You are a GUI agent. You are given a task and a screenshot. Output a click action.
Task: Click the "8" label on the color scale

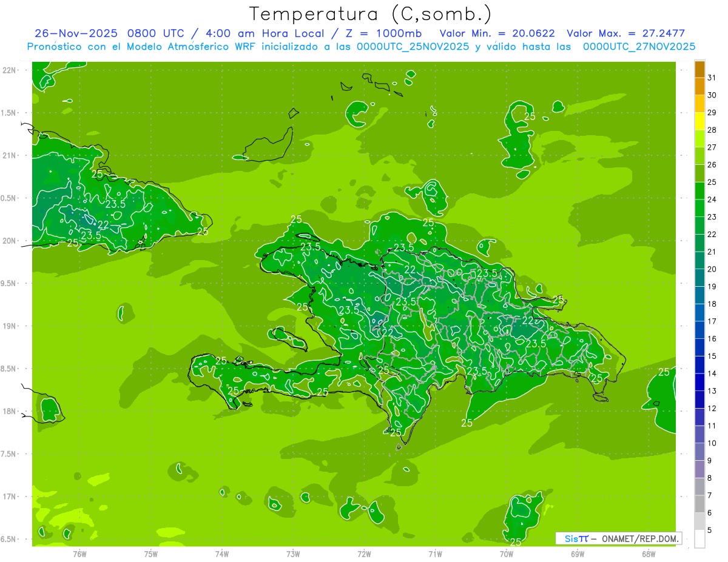pyautogui.click(x=710, y=478)
